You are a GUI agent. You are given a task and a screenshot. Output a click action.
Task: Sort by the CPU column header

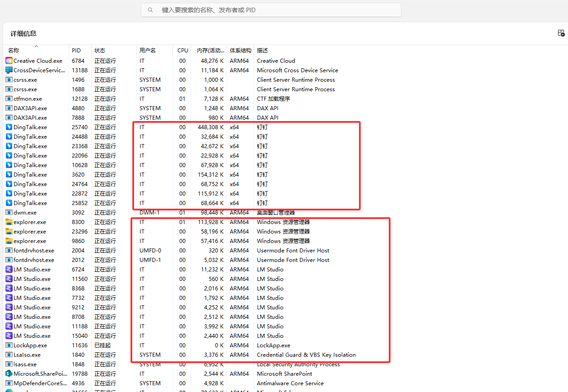pyautogui.click(x=183, y=51)
